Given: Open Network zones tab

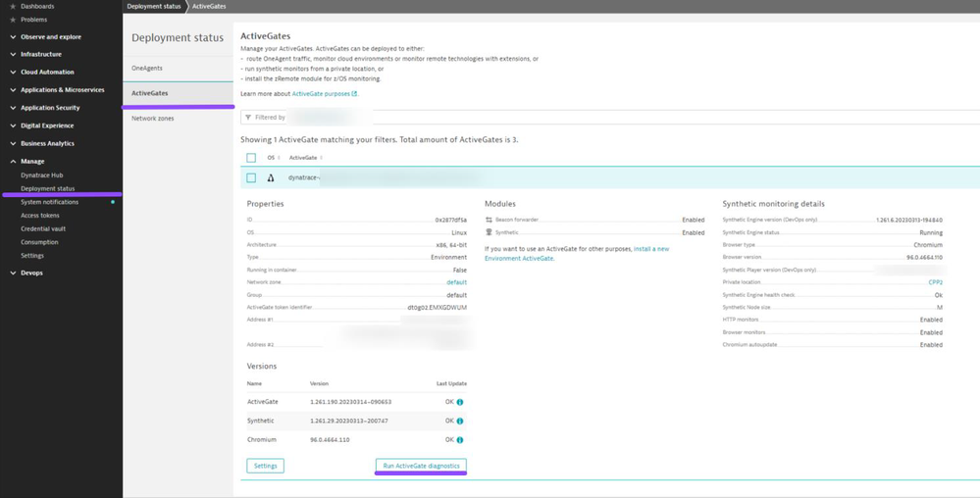Looking at the screenshot, I should [152, 119].
